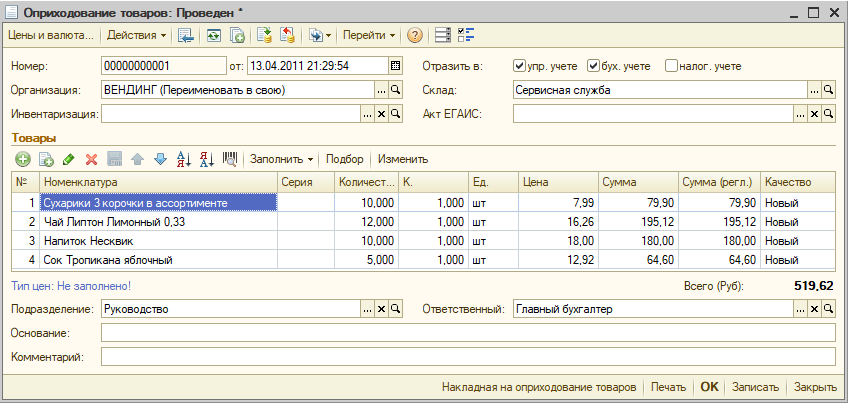The image size is (848, 403).
Task: Open the Действия dropdown menu
Action: pyautogui.click(x=136, y=36)
